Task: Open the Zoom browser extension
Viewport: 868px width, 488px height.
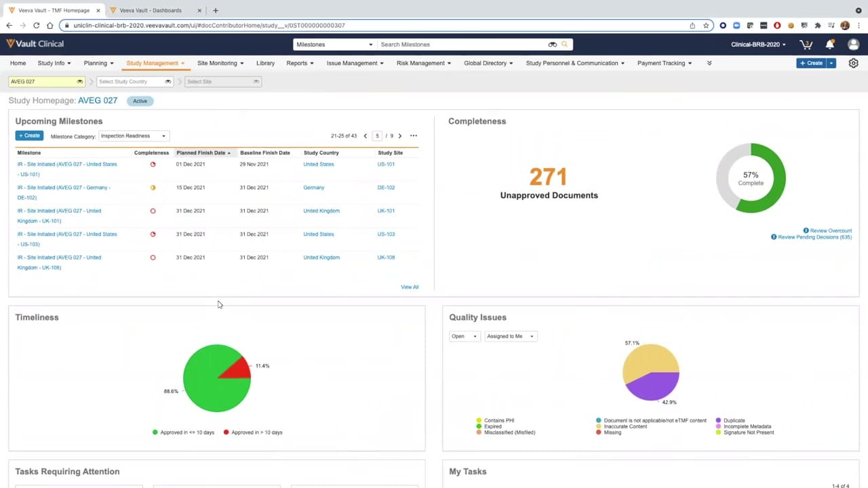Action: (736, 25)
